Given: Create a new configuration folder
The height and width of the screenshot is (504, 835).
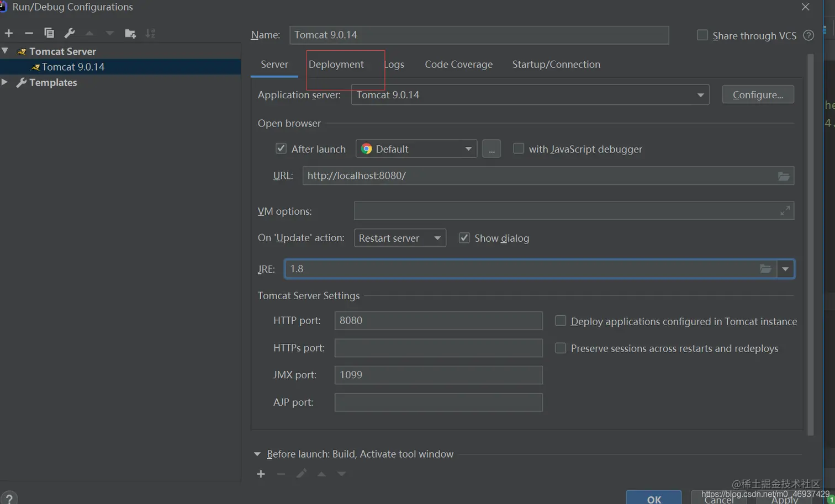Looking at the screenshot, I should click(x=130, y=33).
